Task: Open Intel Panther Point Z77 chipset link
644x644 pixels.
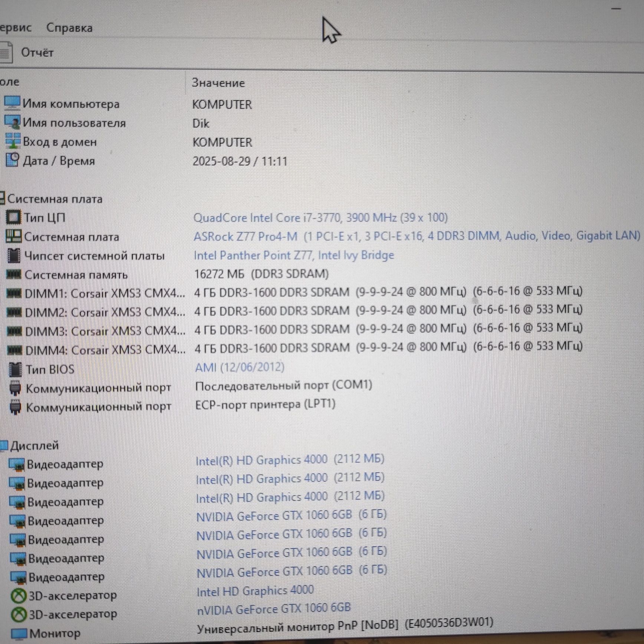Action: pyautogui.click(x=294, y=255)
